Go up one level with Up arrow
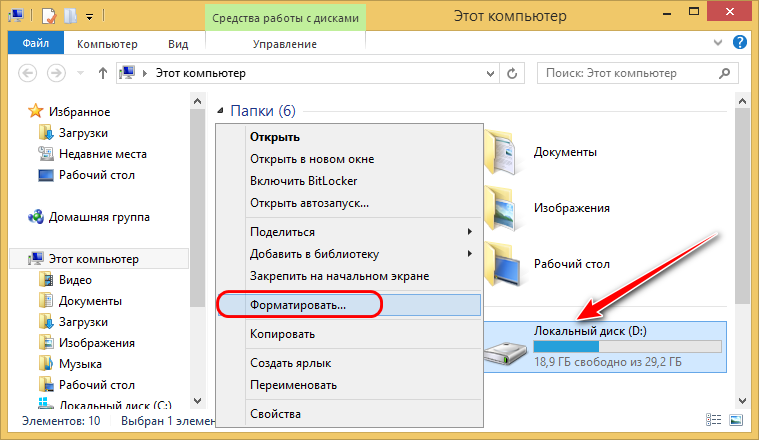Screen dimensions: 759x440 pyautogui.click(x=103, y=74)
